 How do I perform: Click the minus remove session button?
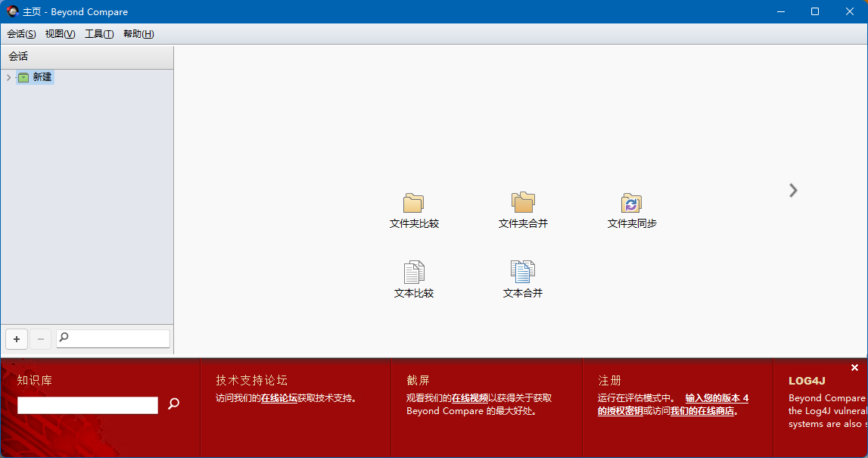click(x=40, y=339)
